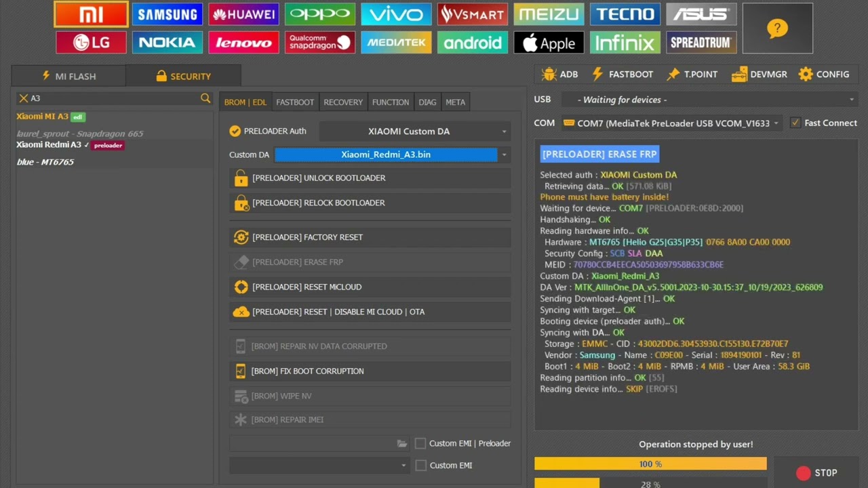The height and width of the screenshot is (488, 868).
Task: Click the Apple brand tile
Action: click(549, 43)
